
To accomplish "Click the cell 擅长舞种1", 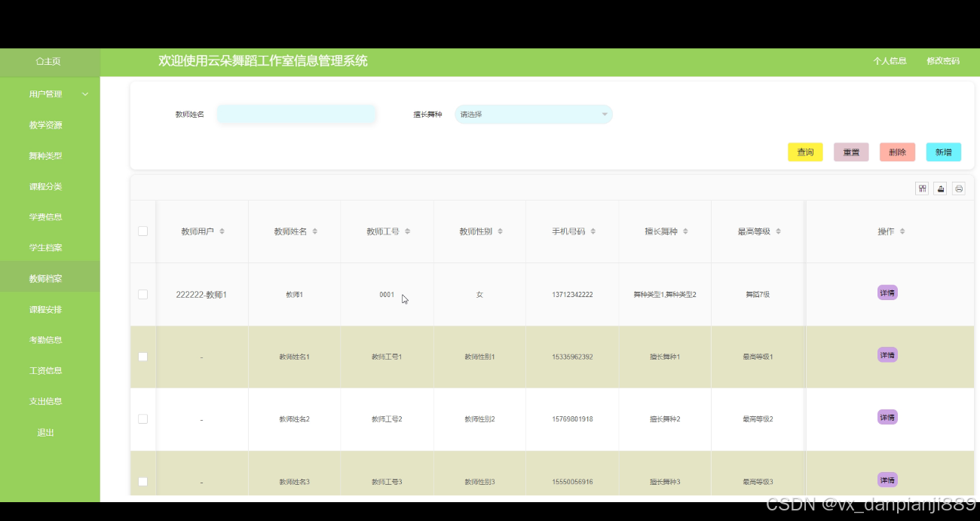I will (x=665, y=357).
